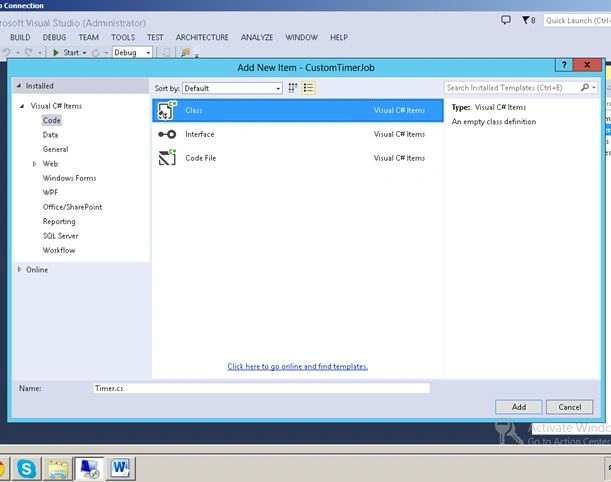This screenshot has height=482, width=611.
Task: Open Skype from the taskbar
Action: tap(26, 468)
